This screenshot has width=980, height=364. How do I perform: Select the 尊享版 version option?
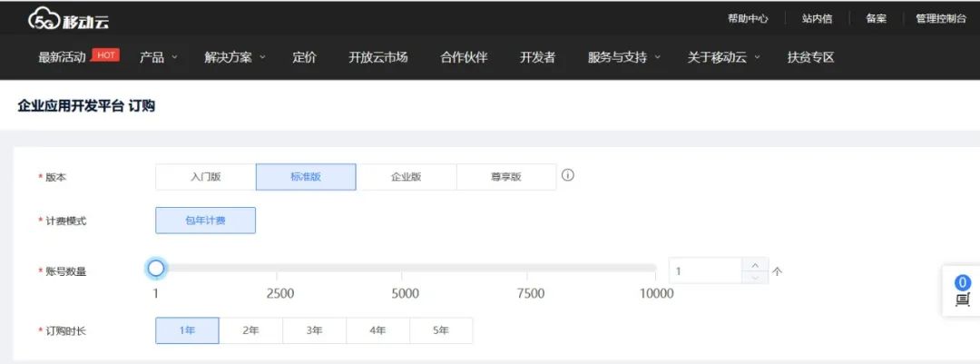pos(505,177)
